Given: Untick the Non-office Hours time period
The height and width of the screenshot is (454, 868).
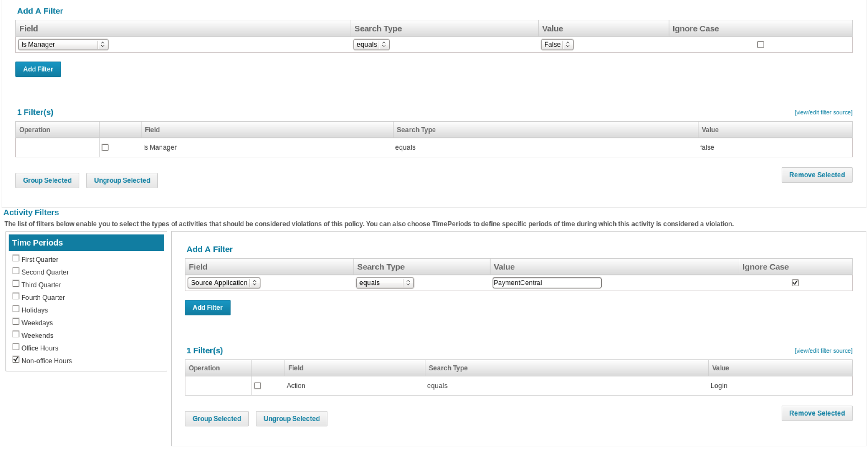Looking at the screenshot, I should [x=16, y=359].
